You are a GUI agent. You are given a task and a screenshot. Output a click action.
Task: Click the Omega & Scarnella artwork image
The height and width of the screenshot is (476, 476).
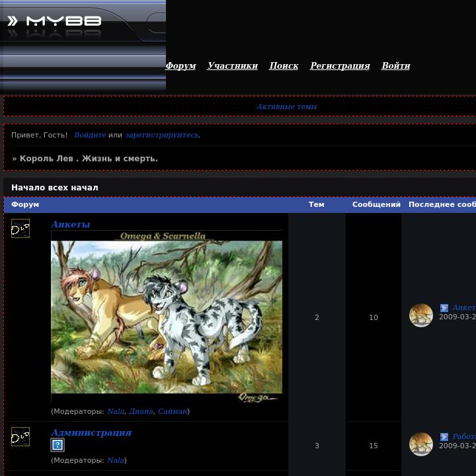point(167,316)
